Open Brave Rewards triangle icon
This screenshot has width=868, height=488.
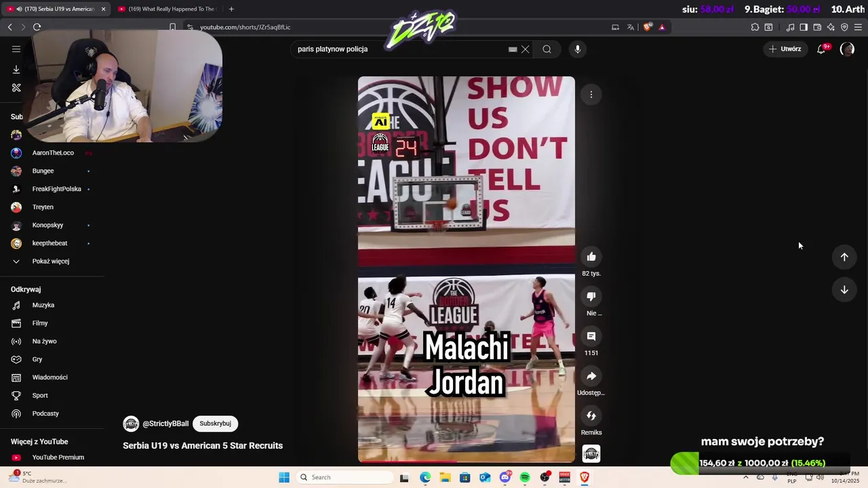point(662,27)
